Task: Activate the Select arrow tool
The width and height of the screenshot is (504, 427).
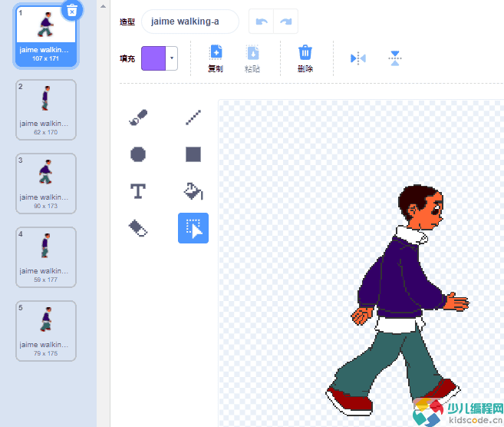Action: (x=193, y=228)
